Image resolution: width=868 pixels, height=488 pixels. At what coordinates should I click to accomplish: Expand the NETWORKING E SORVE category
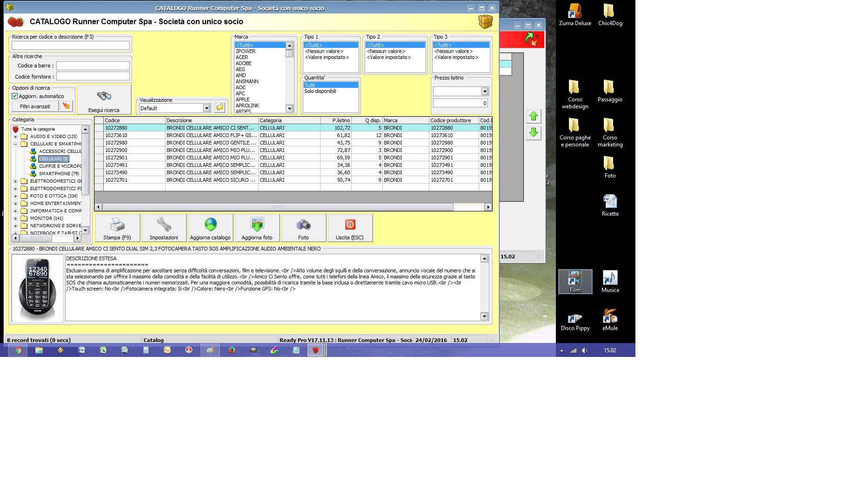[15, 226]
